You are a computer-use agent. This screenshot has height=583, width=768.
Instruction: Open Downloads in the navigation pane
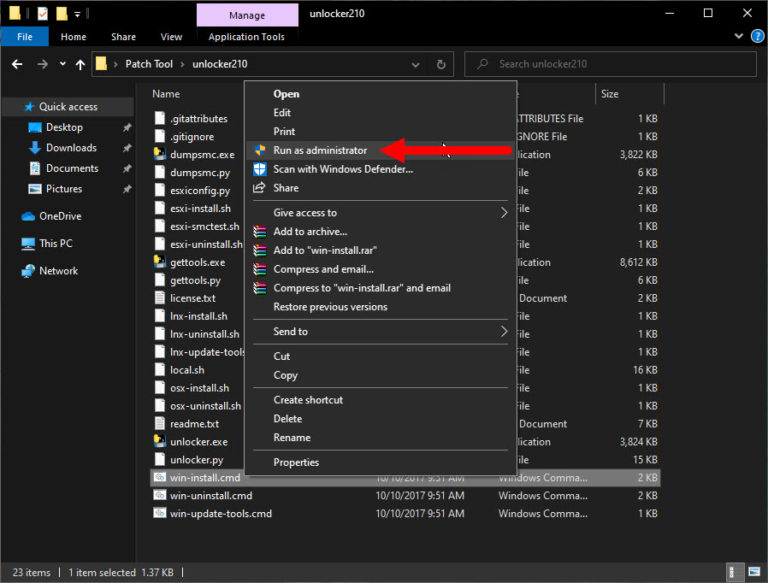(x=71, y=148)
